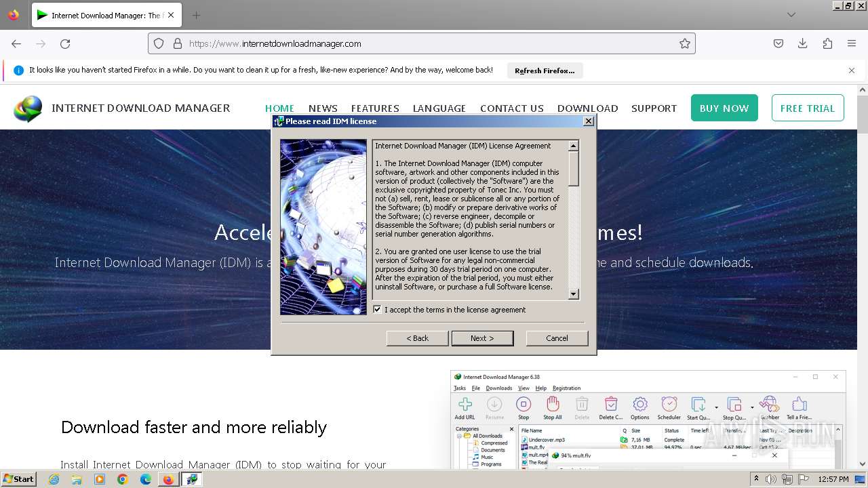Dismiss the Firefox refresh notification bar
The width and height of the screenshot is (868, 488).
tap(852, 70)
